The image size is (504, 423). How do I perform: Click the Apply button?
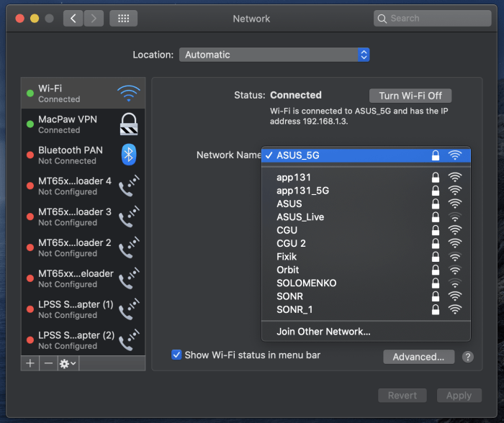459,396
